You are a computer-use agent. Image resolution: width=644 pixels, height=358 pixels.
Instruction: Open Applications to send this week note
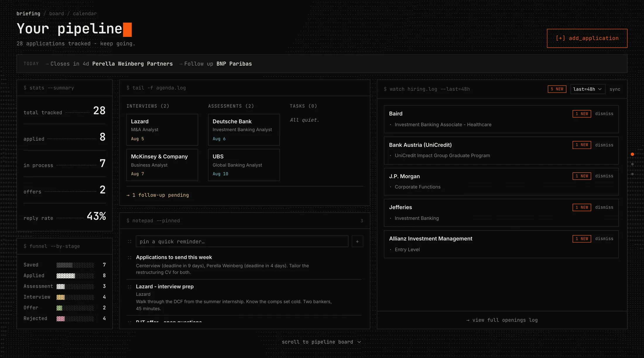pos(174,257)
